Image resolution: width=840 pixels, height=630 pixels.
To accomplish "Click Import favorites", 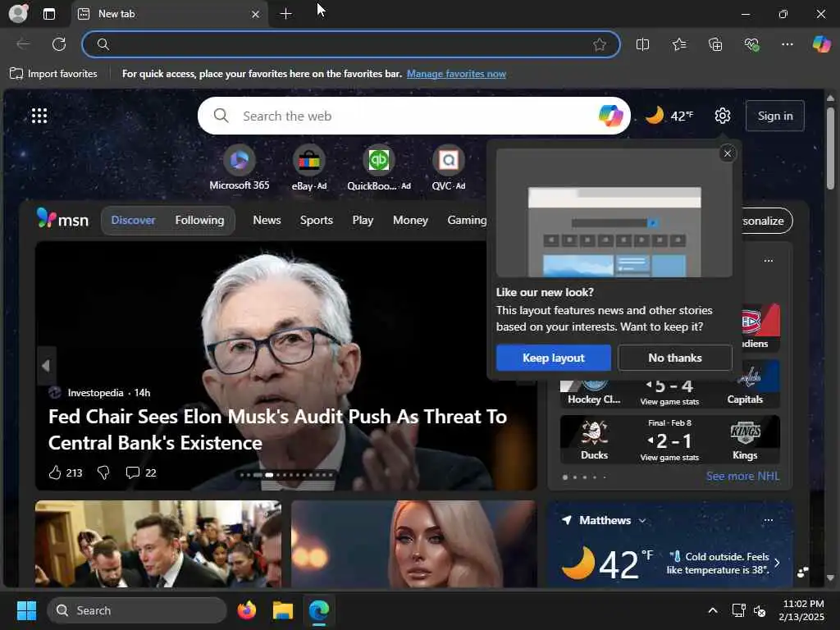I will [x=53, y=74].
